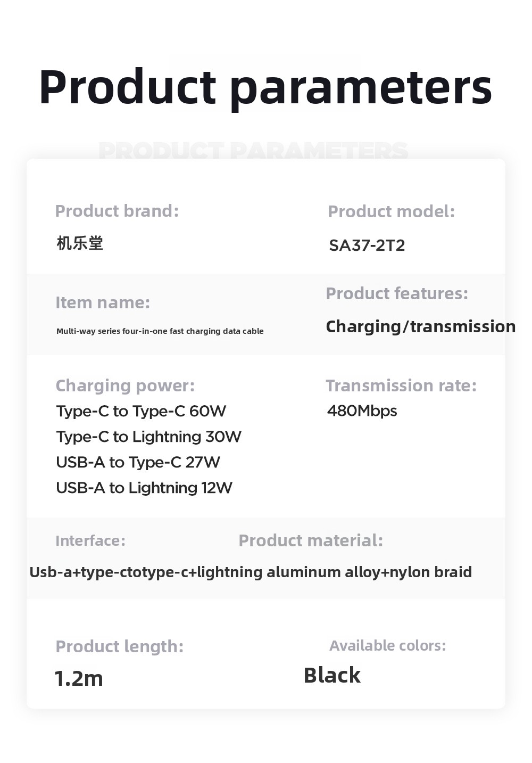Click the 'Charging/transmission' feature text
This screenshot has width=532, height=763.
click(x=420, y=326)
